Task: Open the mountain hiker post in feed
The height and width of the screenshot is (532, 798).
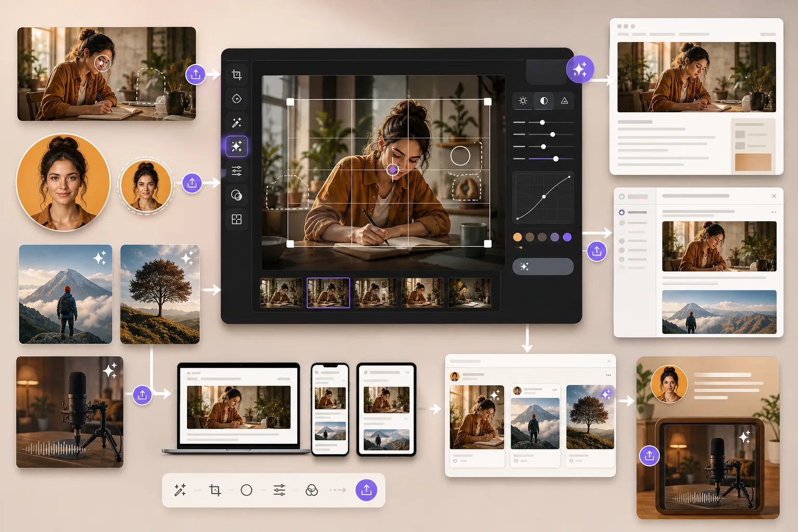Action: coord(535,423)
